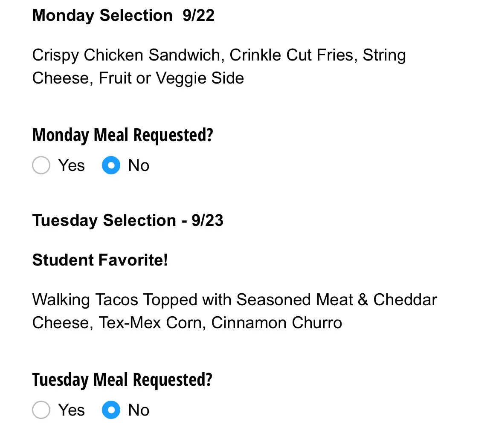Click the Tuesday Selection 9/23 heading
This screenshot has height=448, width=499.
tap(128, 220)
